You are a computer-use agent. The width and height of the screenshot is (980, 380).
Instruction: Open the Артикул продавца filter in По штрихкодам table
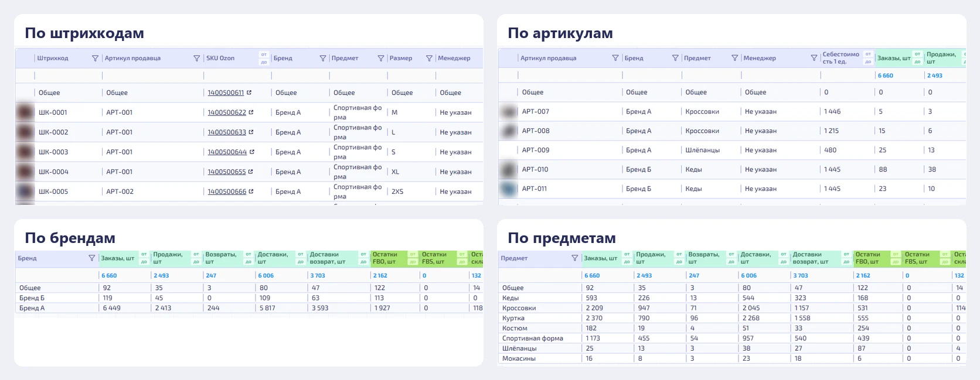(196, 59)
